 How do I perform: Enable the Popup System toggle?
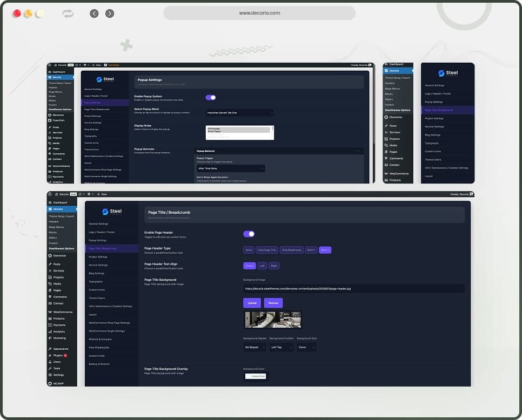(211, 97)
